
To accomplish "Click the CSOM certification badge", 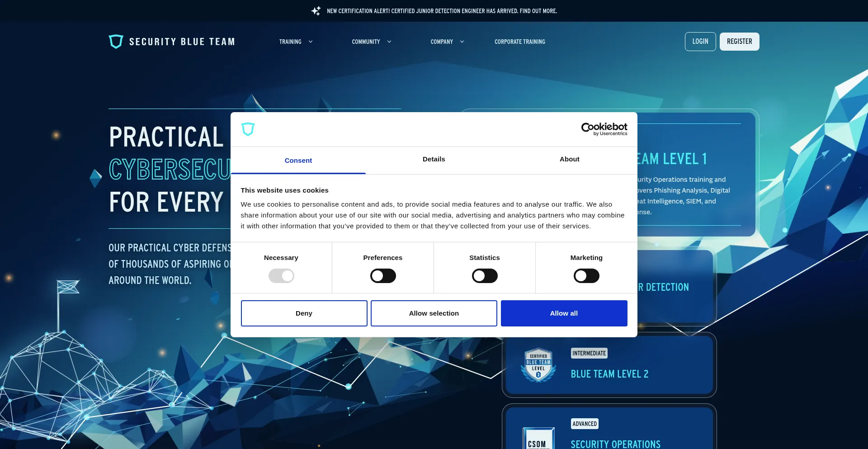I will [x=538, y=438].
